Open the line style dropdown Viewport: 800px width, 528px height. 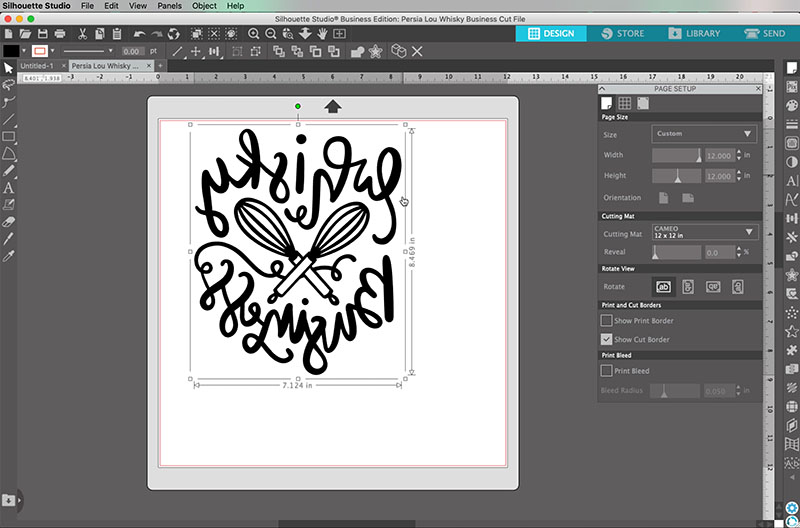click(x=88, y=51)
